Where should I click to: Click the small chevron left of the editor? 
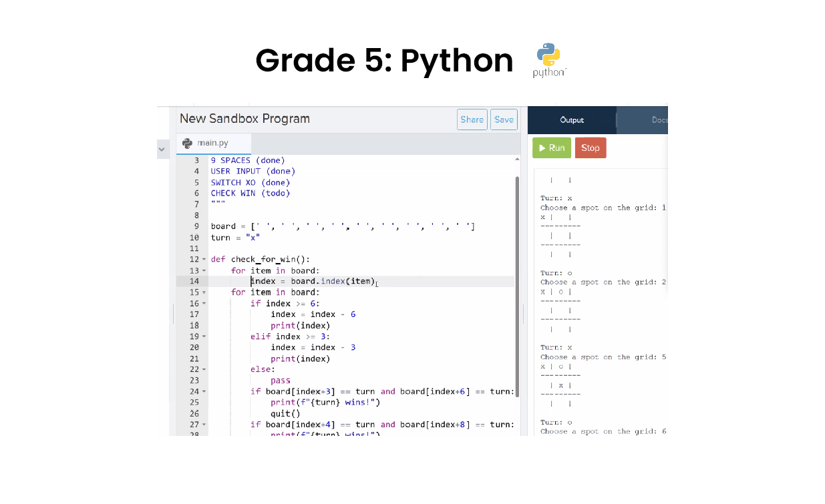(x=162, y=150)
